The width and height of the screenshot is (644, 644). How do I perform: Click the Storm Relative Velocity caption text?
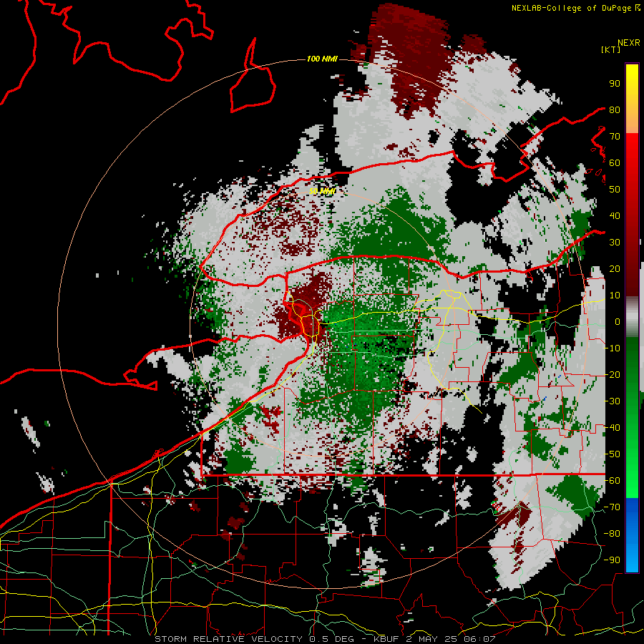[x=324, y=639]
